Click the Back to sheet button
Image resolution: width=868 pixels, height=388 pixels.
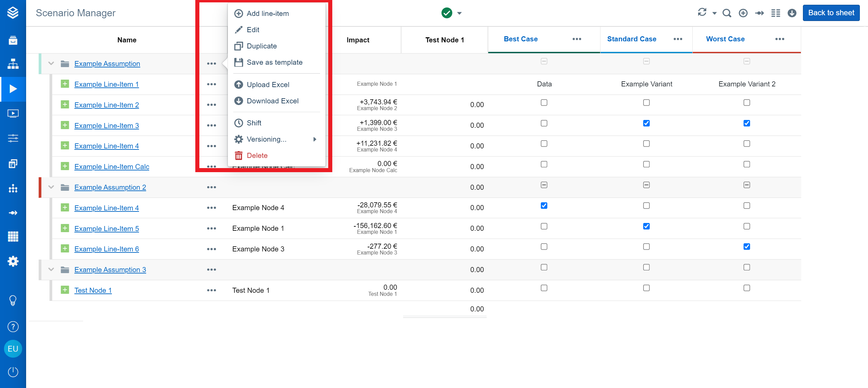[x=831, y=13]
